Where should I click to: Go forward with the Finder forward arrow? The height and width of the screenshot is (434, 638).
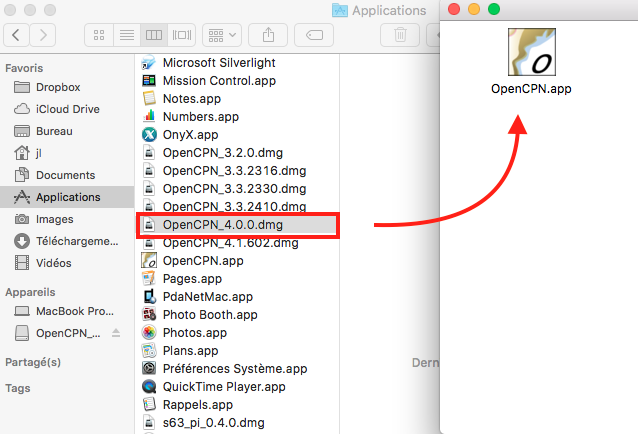tap(43, 35)
